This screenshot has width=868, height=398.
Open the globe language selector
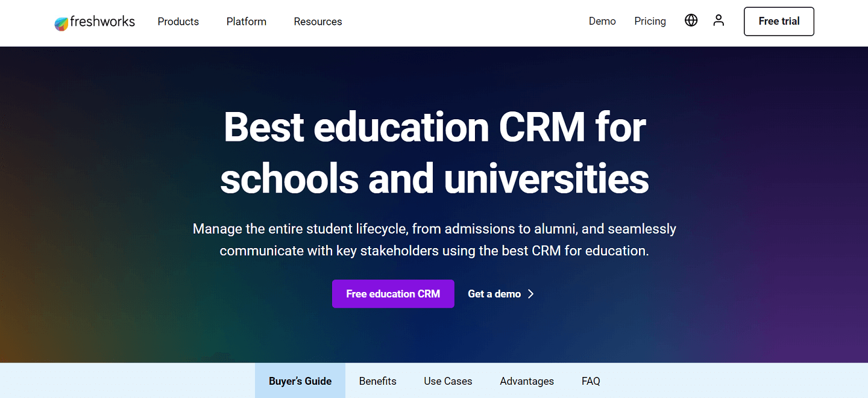pos(691,20)
